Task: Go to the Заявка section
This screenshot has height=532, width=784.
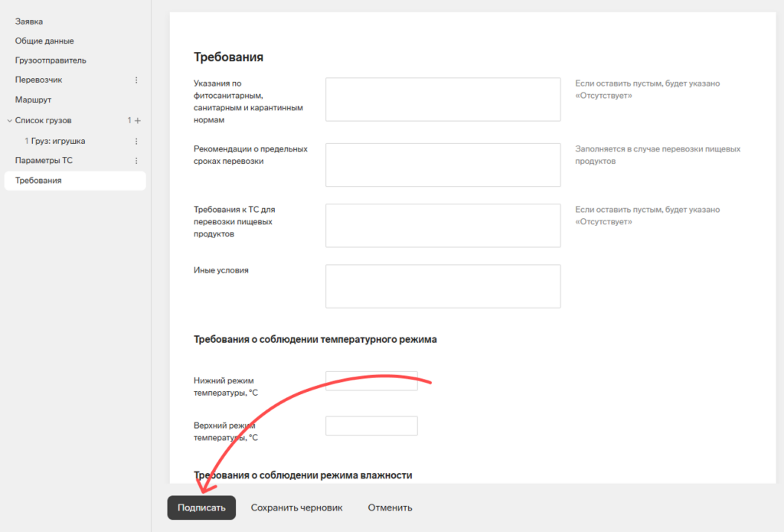Action: (29, 21)
